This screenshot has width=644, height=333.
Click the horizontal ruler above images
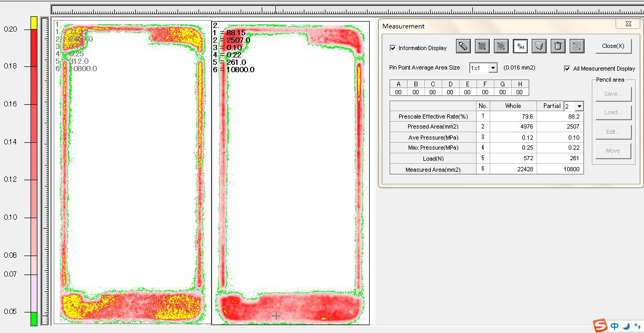(x=347, y=10)
